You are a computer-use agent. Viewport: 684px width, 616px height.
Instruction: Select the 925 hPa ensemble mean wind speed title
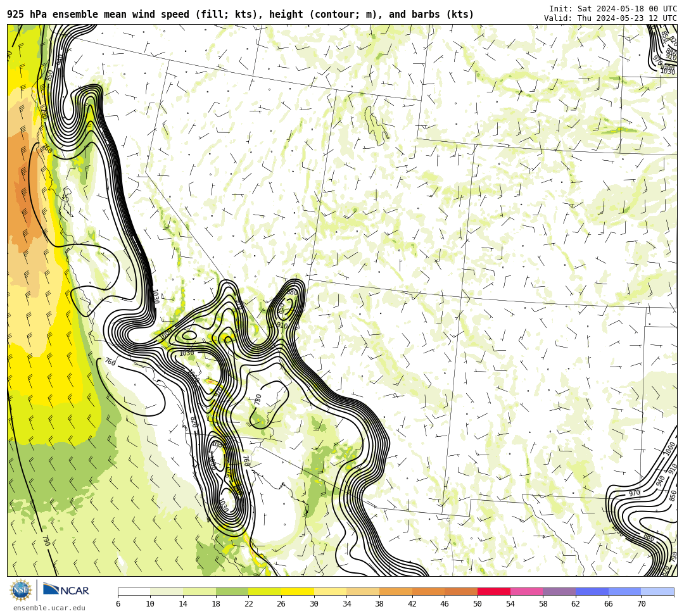(x=241, y=15)
